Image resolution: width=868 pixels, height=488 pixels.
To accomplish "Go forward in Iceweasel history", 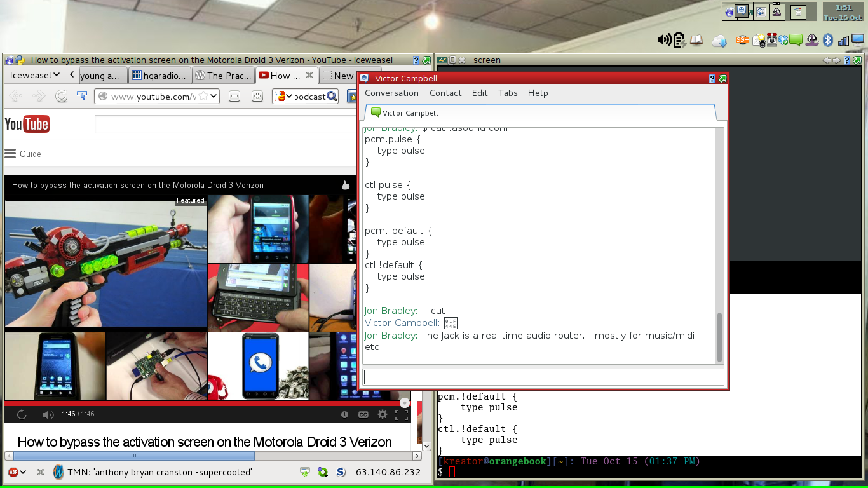I will [39, 96].
